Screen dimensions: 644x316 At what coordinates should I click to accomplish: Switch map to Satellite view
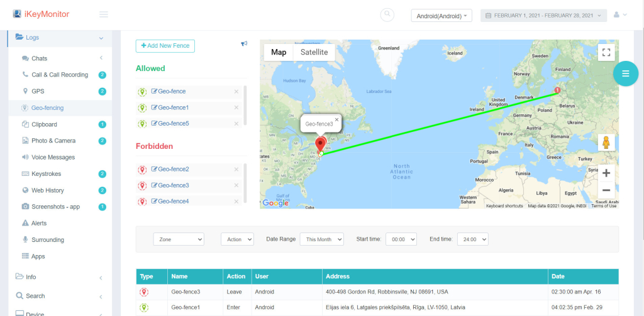(x=314, y=52)
